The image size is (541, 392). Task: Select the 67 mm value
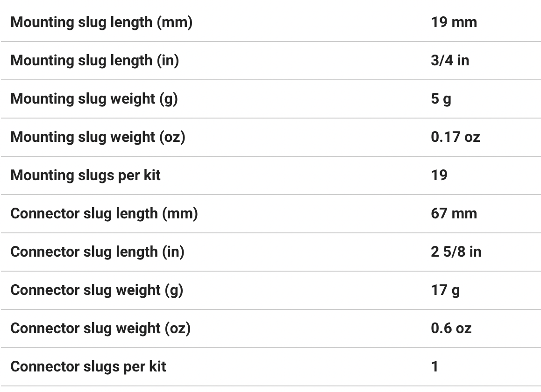point(454,214)
